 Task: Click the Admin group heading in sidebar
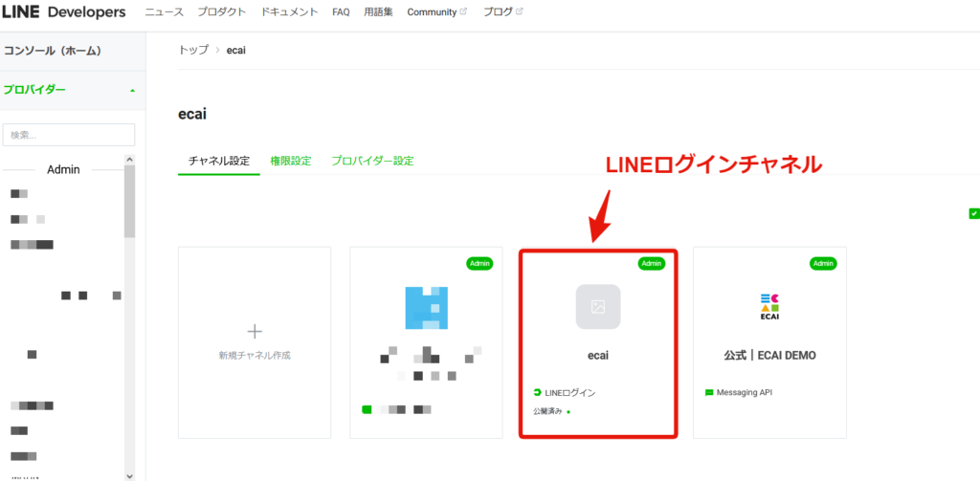pyautogui.click(x=63, y=170)
